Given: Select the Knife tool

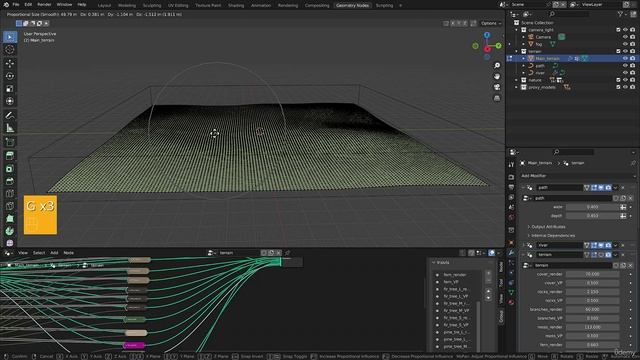Looking at the screenshot, I should coord(10,206).
